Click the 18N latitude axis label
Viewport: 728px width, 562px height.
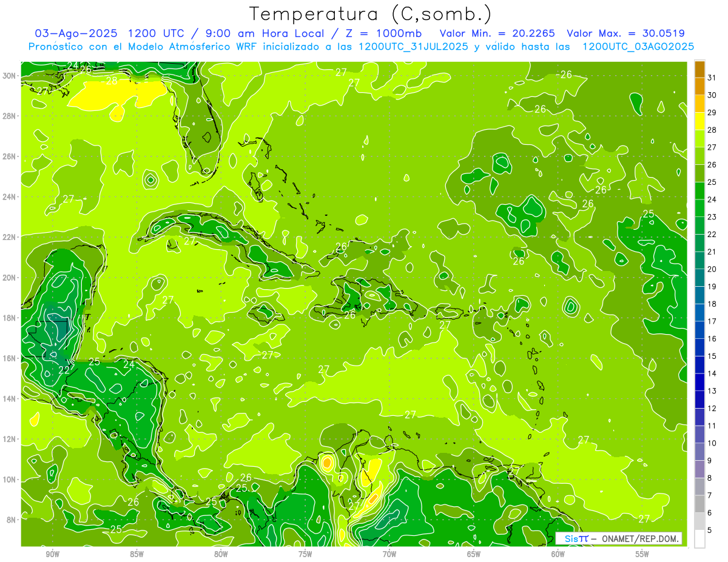coord(8,318)
